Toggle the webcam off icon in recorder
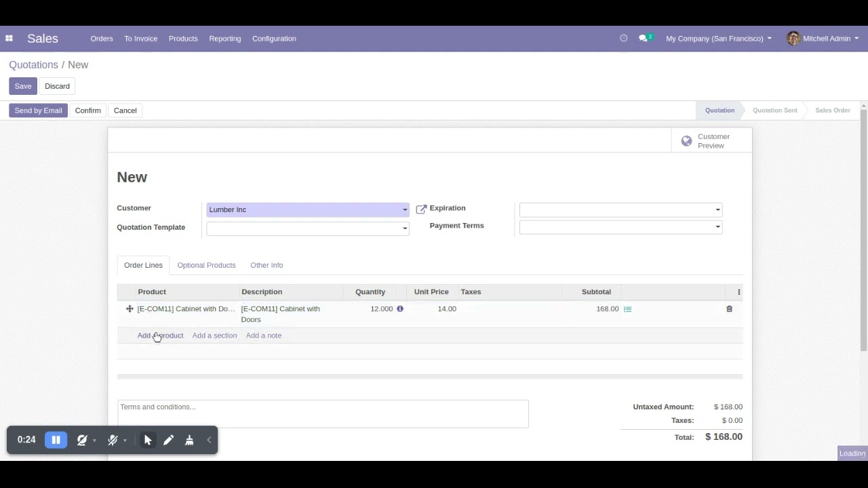The width and height of the screenshot is (868, 488). pyautogui.click(x=82, y=440)
